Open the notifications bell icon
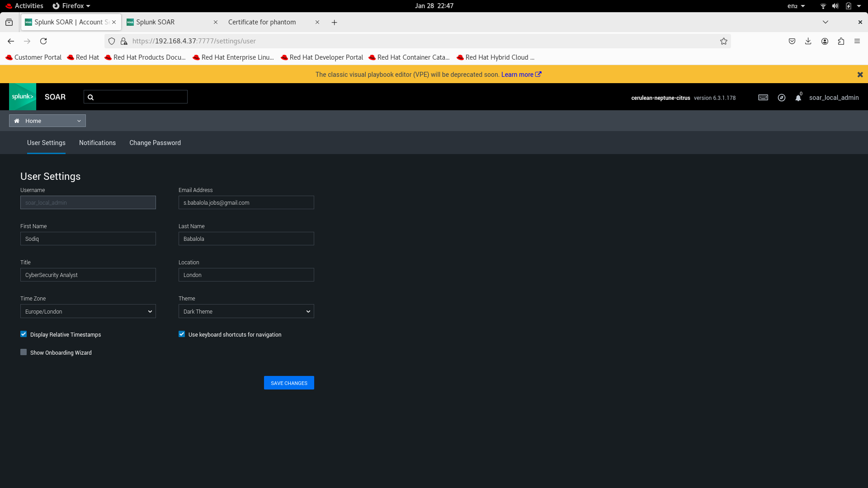 (798, 98)
